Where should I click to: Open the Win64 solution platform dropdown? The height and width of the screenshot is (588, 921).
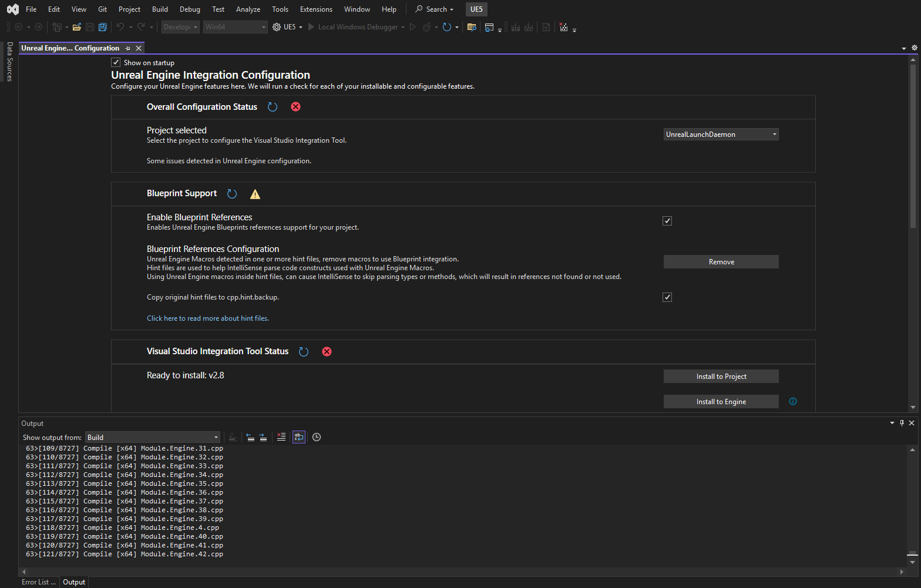[x=236, y=27]
